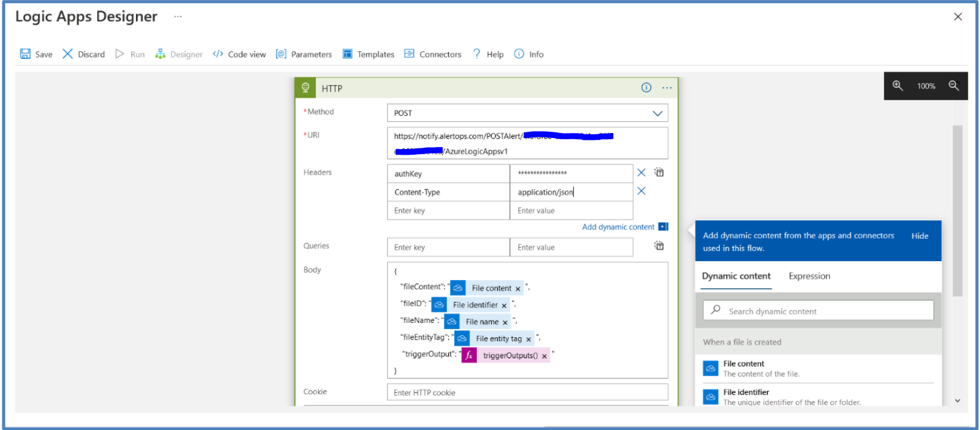This screenshot has width=980, height=430.
Task: Expand the Method dropdown showing POST
Action: coord(657,113)
